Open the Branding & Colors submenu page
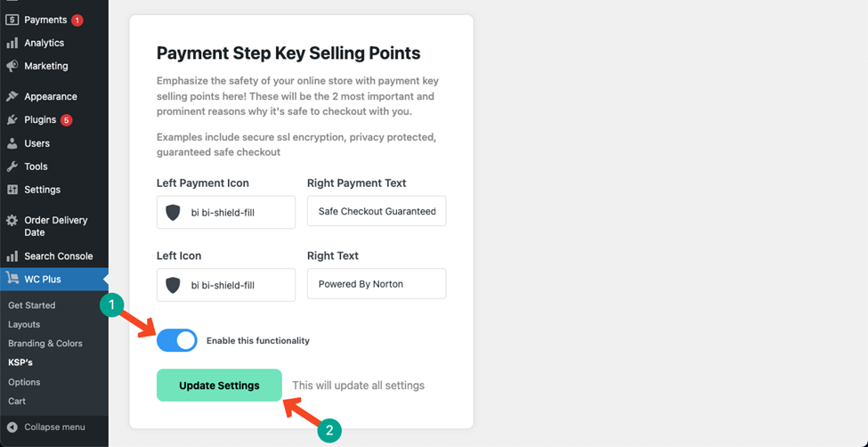 point(45,344)
